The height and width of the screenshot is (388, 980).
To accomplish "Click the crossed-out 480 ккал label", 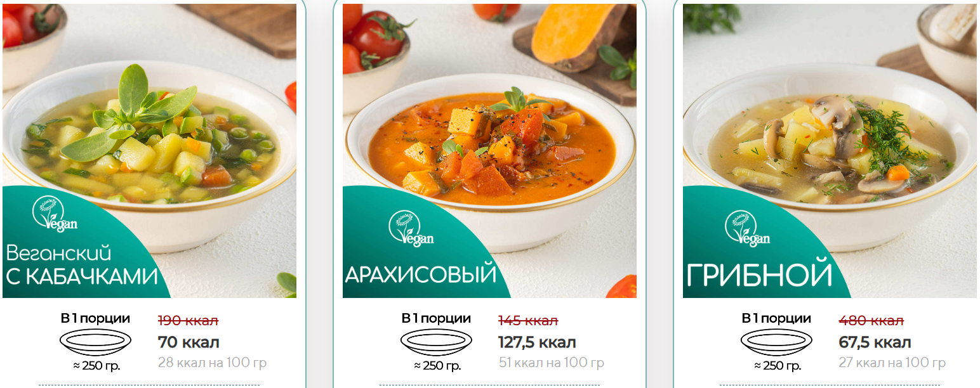I will pyautogui.click(x=871, y=321).
